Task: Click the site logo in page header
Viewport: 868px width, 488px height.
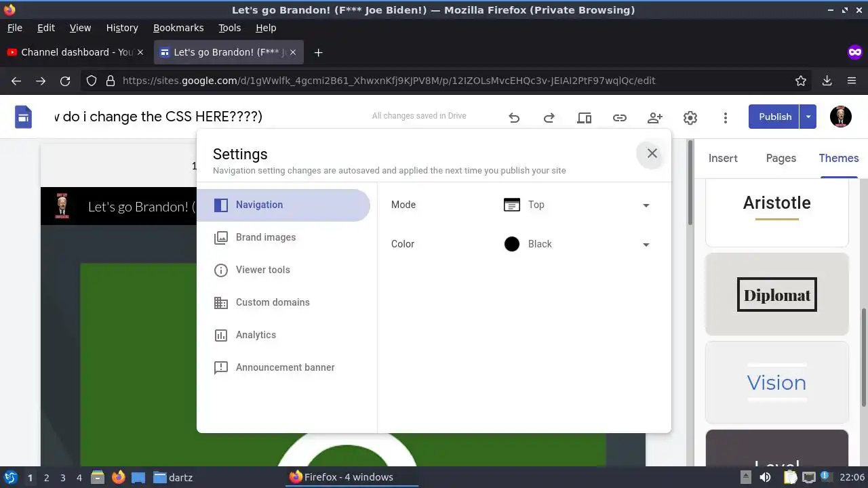Action: tap(62, 206)
